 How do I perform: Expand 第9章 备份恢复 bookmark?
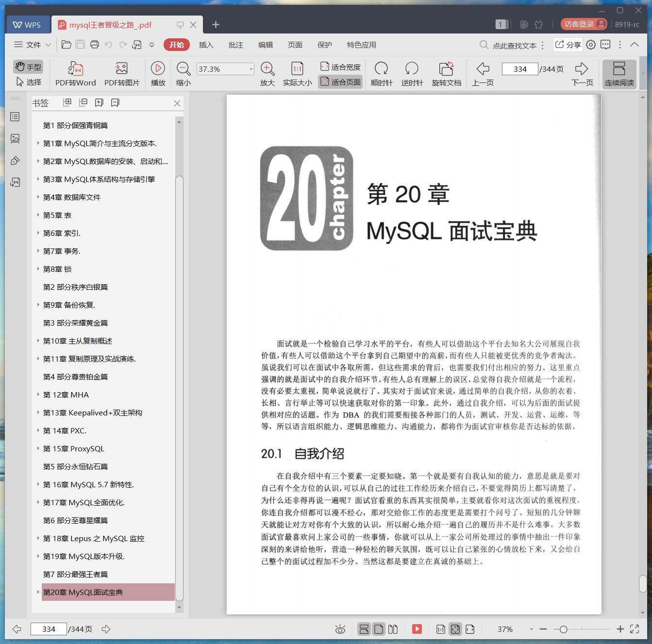pyautogui.click(x=38, y=305)
